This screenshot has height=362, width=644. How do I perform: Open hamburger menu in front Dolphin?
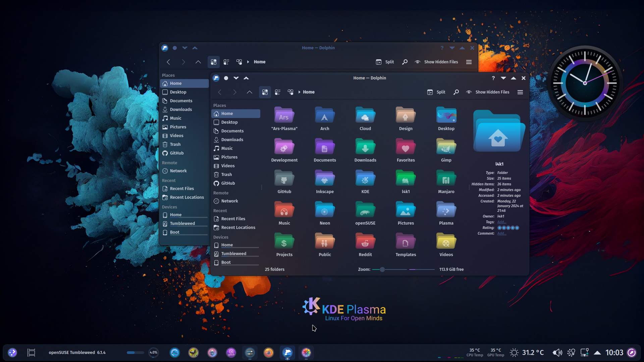tap(520, 92)
